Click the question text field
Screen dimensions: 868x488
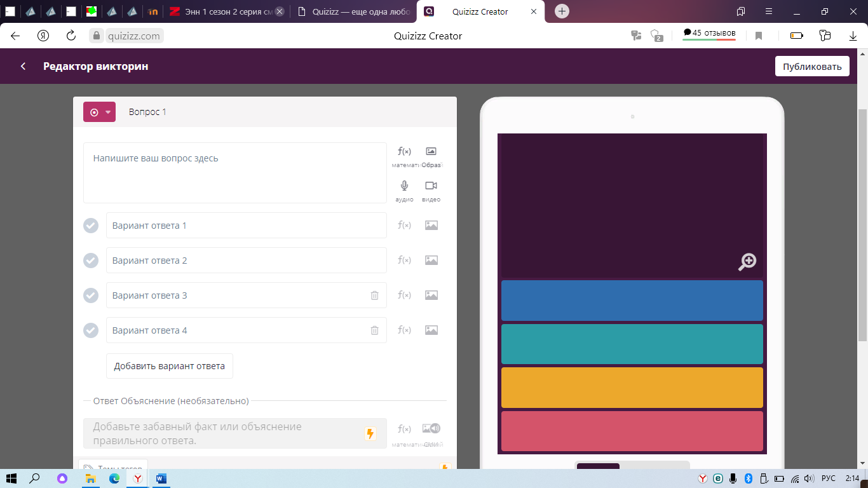tap(235, 173)
